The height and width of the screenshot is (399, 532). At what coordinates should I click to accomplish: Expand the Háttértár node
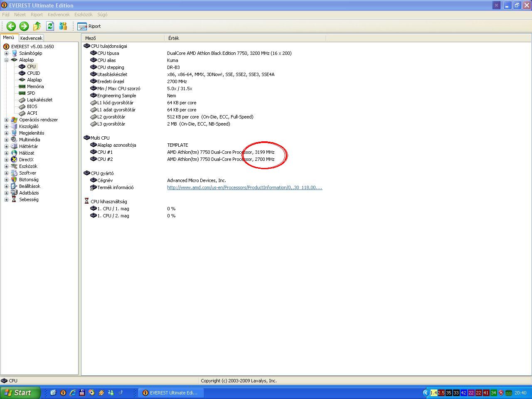tap(6, 146)
